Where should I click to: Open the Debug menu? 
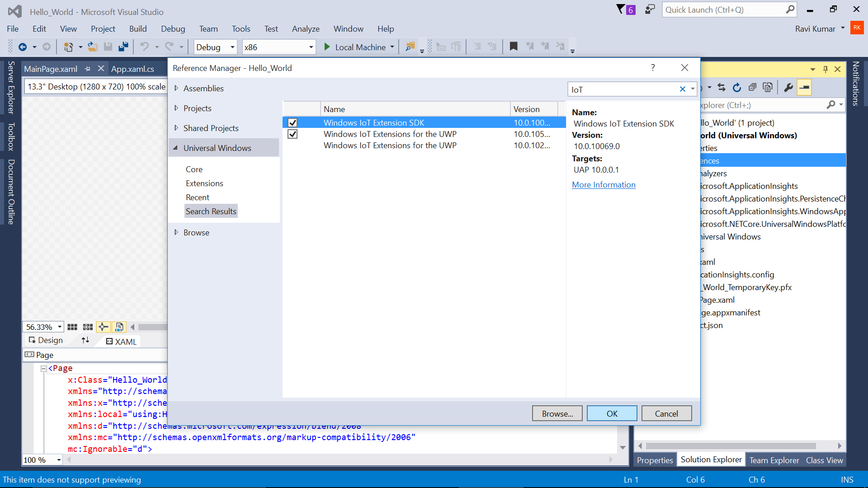pyautogui.click(x=173, y=28)
